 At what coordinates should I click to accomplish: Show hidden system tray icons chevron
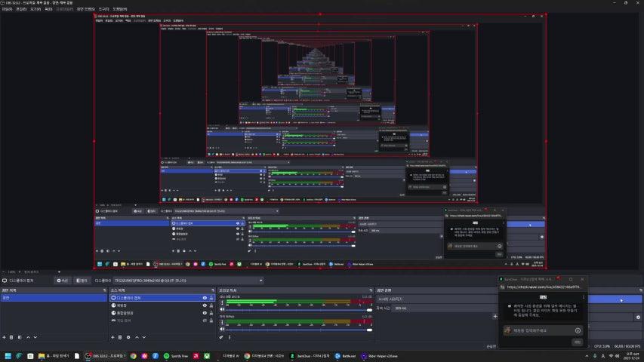click(x=587, y=356)
